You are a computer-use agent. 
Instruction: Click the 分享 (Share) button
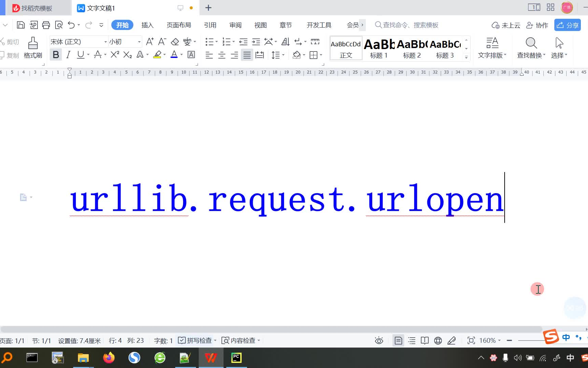pyautogui.click(x=567, y=25)
